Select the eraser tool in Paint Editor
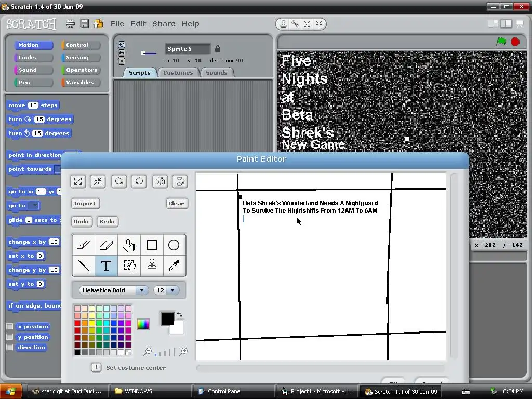This screenshot has width=532, height=399. pyautogui.click(x=106, y=245)
